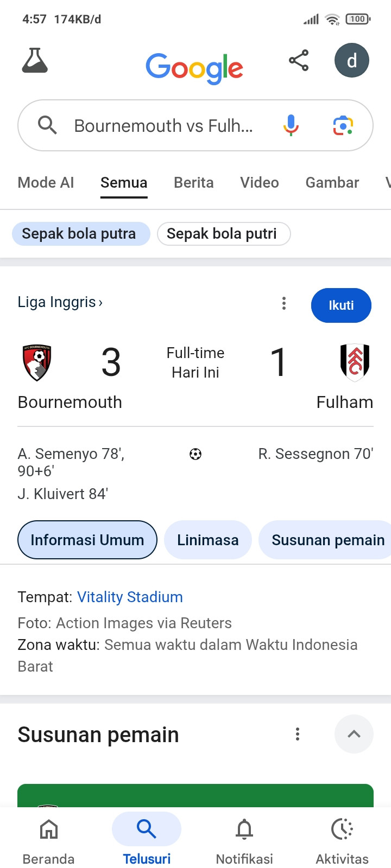Screen dimensions: 391x868
Task: Open match card three-dot options menu
Action: pos(283,303)
